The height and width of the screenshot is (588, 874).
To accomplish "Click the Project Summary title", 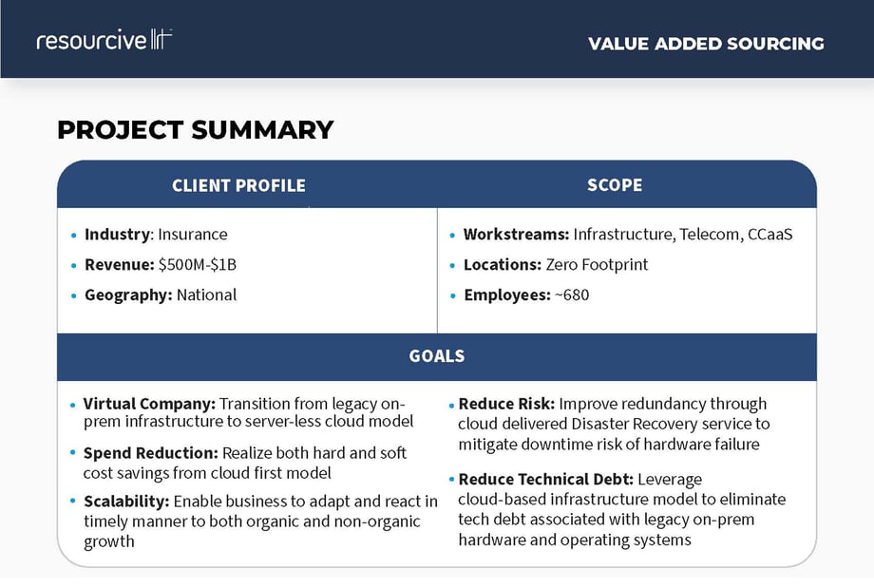I will [x=195, y=130].
